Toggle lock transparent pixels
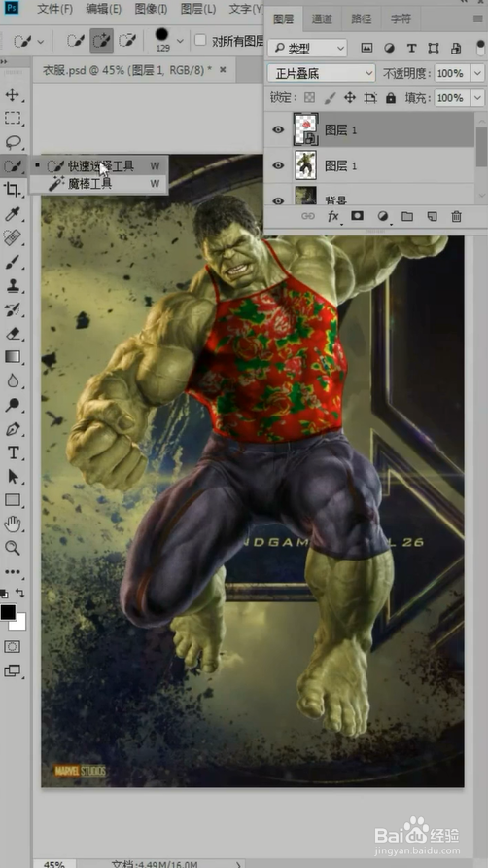Screen dimensions: 488x868 309,98
